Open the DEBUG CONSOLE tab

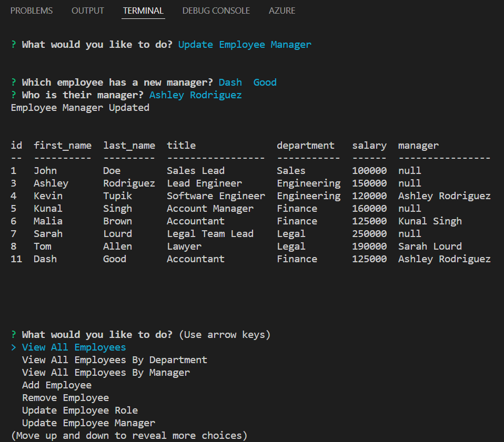point(216,11)
